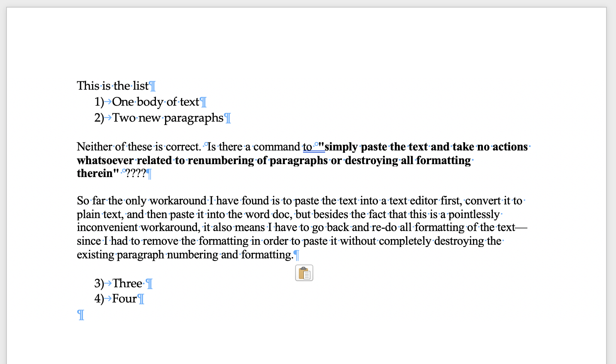The image size is (616, 364).
Task: Open the Paste Options clipboard button
Action: (x=304, y=273)
